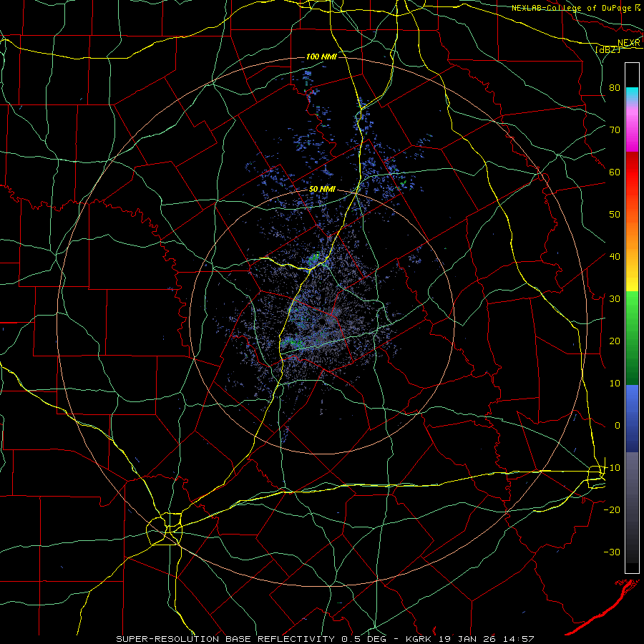The image size is (644, 644).
Task: Click the 20 value on the dBZ scale
Action: (x=615, y=341)
